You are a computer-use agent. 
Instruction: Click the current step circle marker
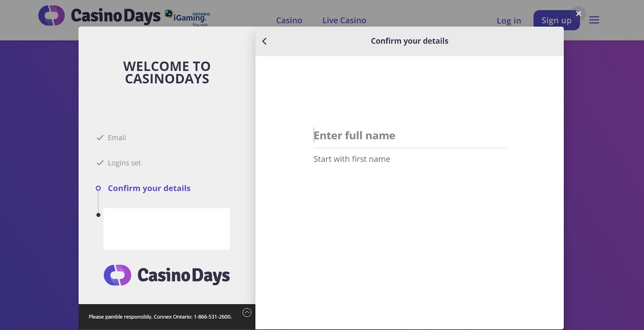point(98,188)
